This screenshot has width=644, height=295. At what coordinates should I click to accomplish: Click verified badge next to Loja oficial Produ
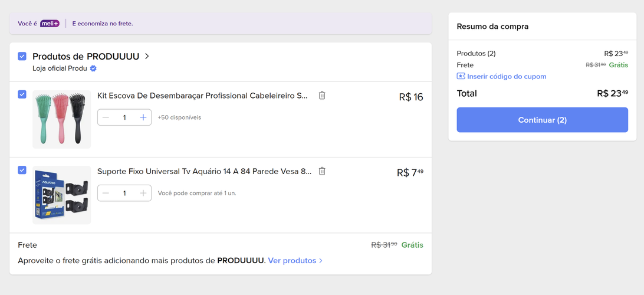pos(93,68)
